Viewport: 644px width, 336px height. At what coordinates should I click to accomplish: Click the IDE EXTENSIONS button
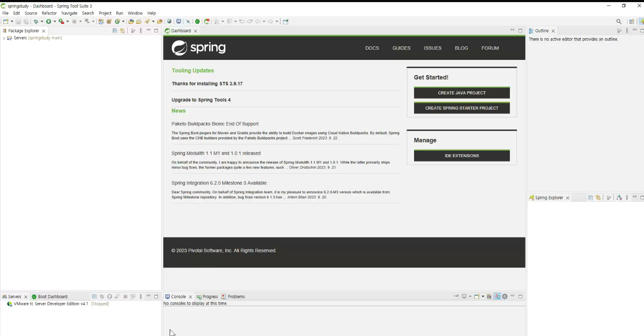pos(462,155)
